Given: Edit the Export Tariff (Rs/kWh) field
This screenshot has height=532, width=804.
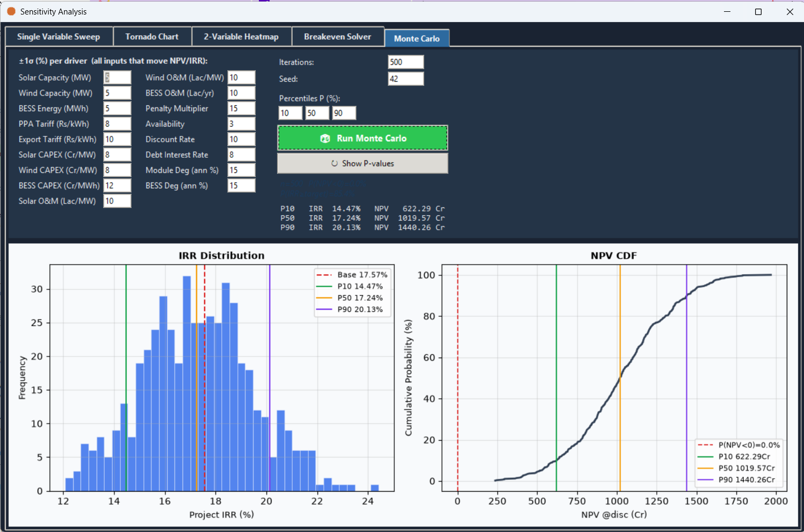Looking at the screenshot, I should (x=117, y=139).
